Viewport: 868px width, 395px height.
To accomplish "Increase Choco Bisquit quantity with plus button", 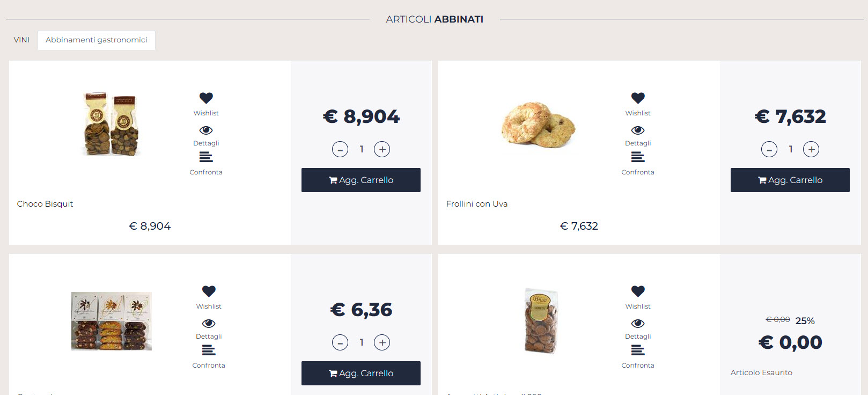I will pos(382,149).
